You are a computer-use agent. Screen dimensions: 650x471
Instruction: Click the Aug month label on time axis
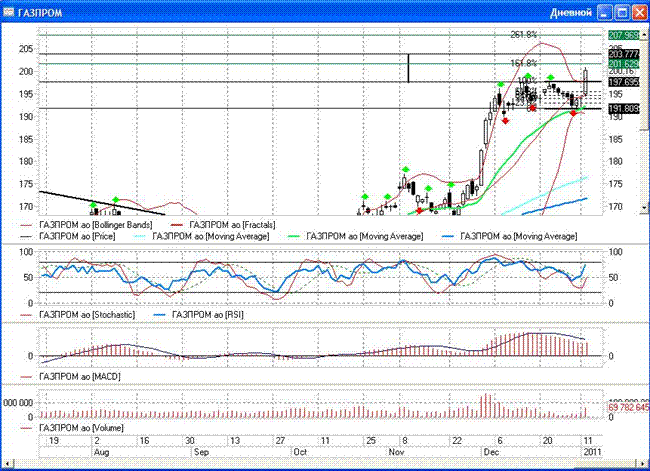(x=102, y=452)
